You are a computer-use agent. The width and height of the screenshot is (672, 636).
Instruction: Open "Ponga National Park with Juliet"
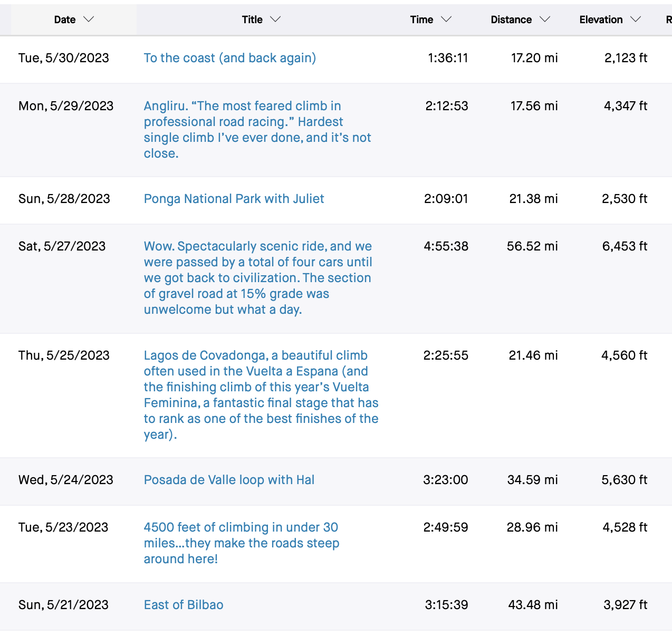click(x=234, y=199)
